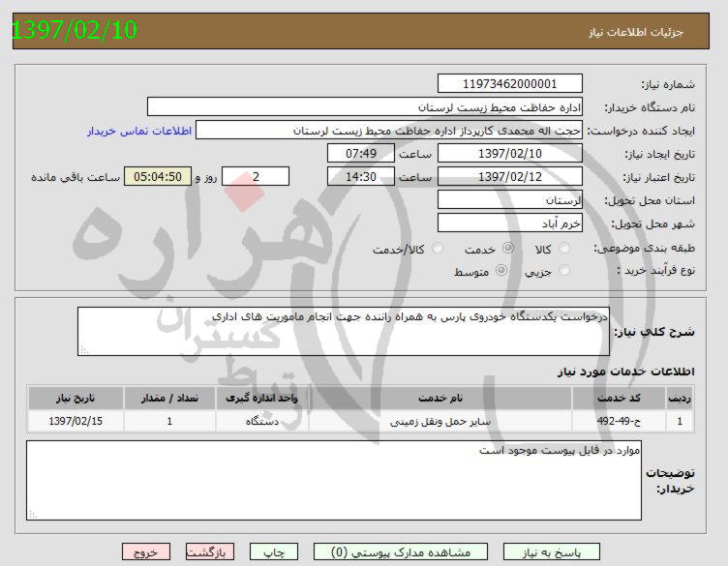Image resolution: width=728 pixels, height=566 pixels.
Task: Click remaining days field showing 2
Action: [x=256, y=176]
